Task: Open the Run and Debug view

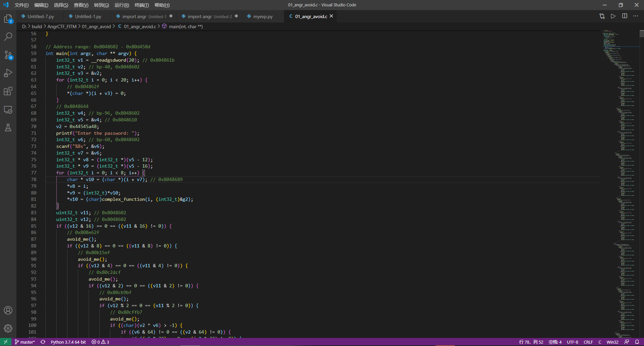Action: (x=8, y=73)
